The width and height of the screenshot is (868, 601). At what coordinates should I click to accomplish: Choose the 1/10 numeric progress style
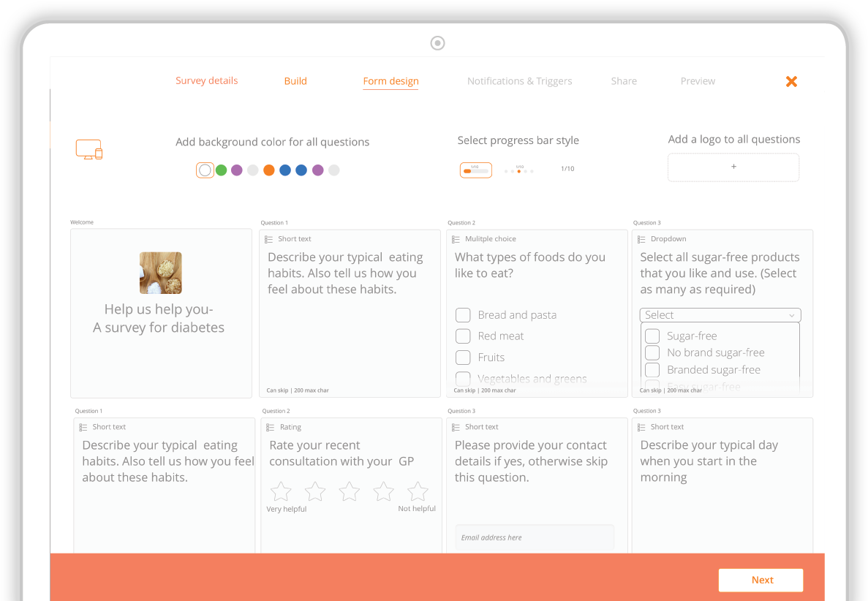(567, 169)
